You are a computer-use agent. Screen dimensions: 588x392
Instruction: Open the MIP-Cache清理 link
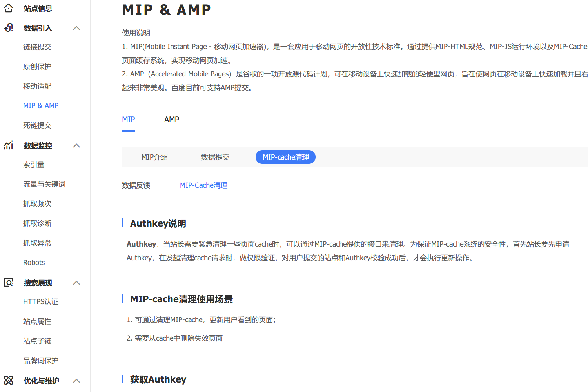(x=203, y=185)
